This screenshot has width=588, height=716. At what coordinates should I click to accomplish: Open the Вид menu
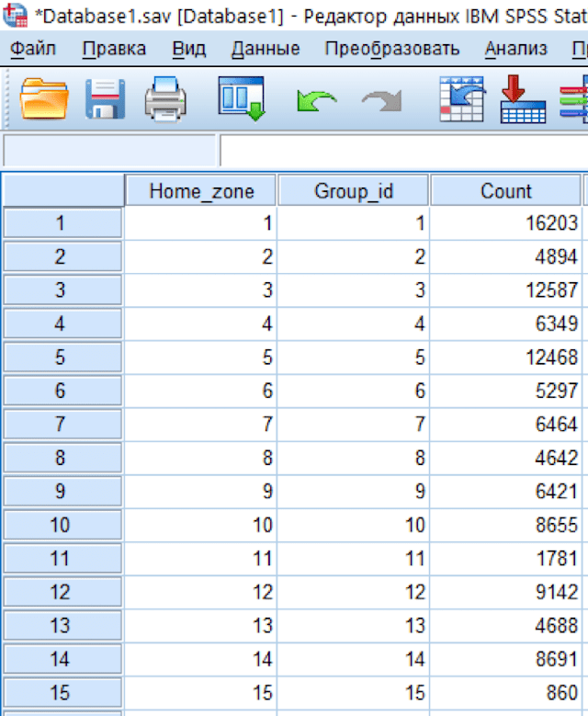(x=188, y=49)
